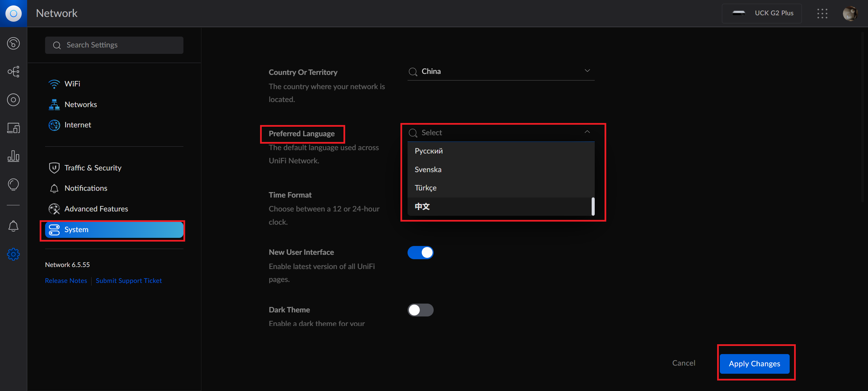Image resolution: width=868 pixels, height=391 pixels.
Task: Click the search icon in Search Settings
Action: [x=57, y=45]
